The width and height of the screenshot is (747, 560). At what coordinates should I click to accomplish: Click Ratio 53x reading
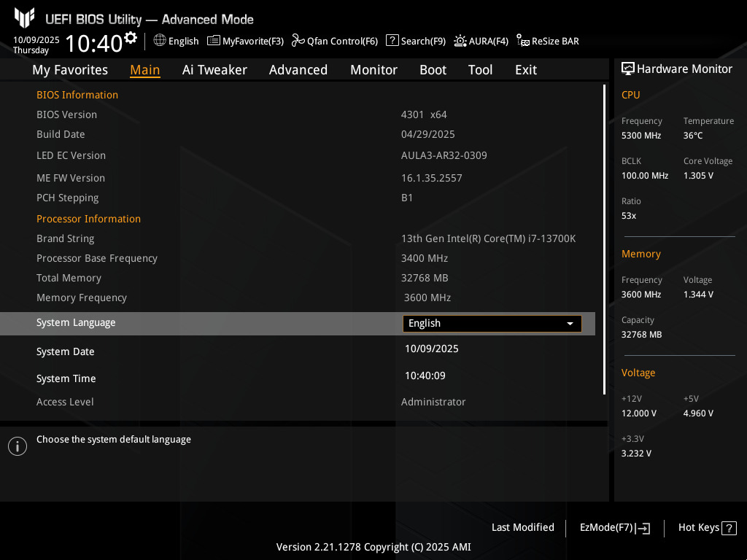628,216
